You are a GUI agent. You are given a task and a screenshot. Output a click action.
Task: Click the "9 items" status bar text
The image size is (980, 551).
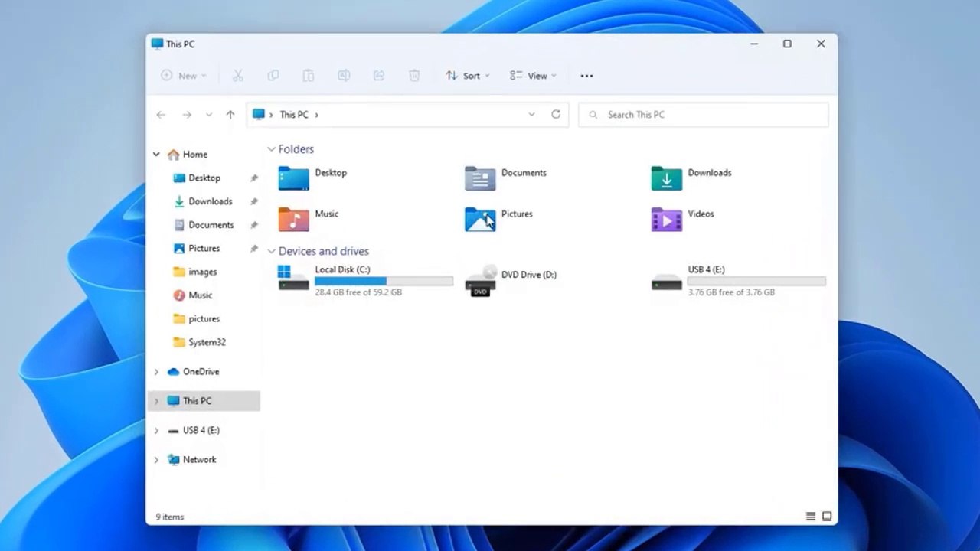click(170, 517)
